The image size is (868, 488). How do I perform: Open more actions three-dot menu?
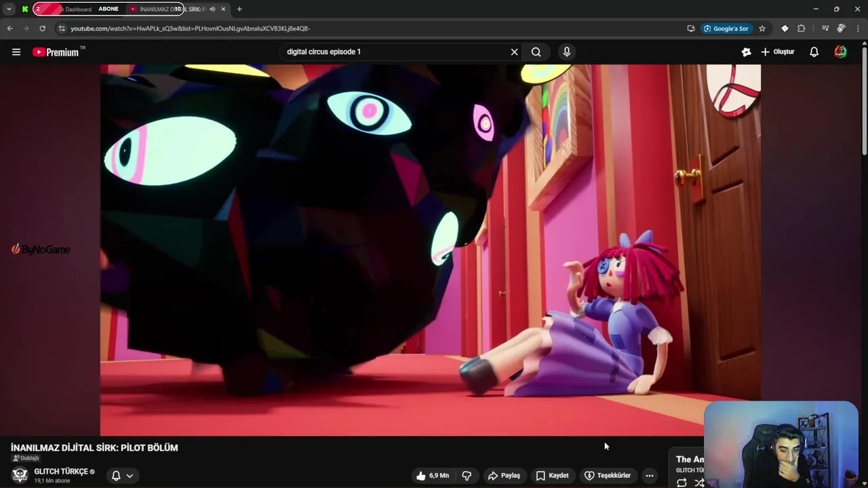pos(650,475)
